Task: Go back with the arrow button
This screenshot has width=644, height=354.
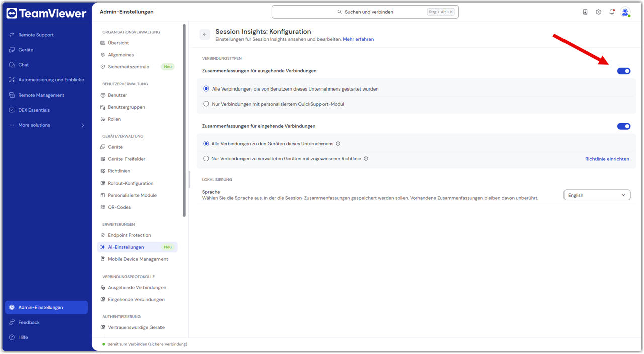Action: [205, 34]
